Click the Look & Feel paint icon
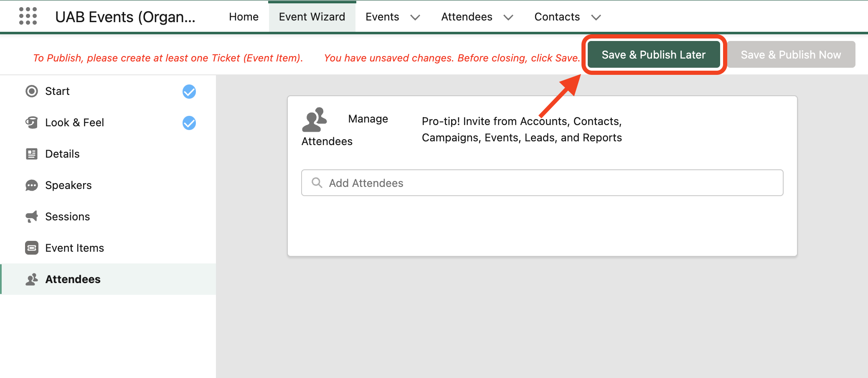 point(32,123)
